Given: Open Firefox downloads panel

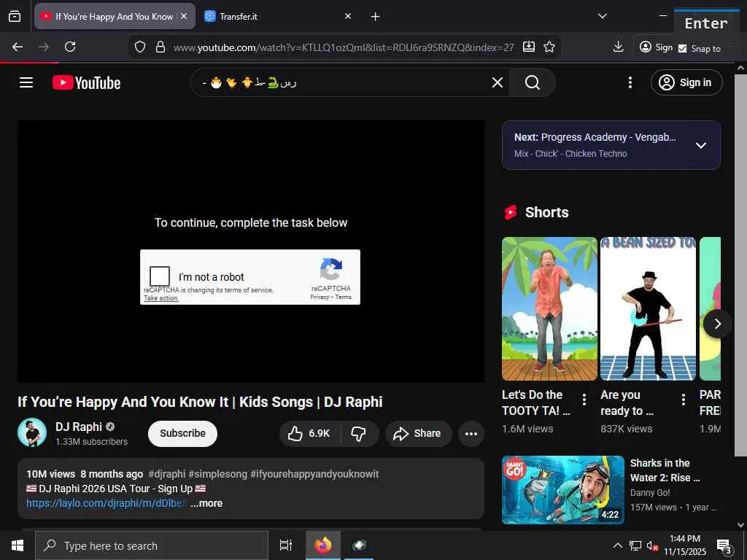Looking at the screenshot, I should pyautogui.click(x=618, y=47).
